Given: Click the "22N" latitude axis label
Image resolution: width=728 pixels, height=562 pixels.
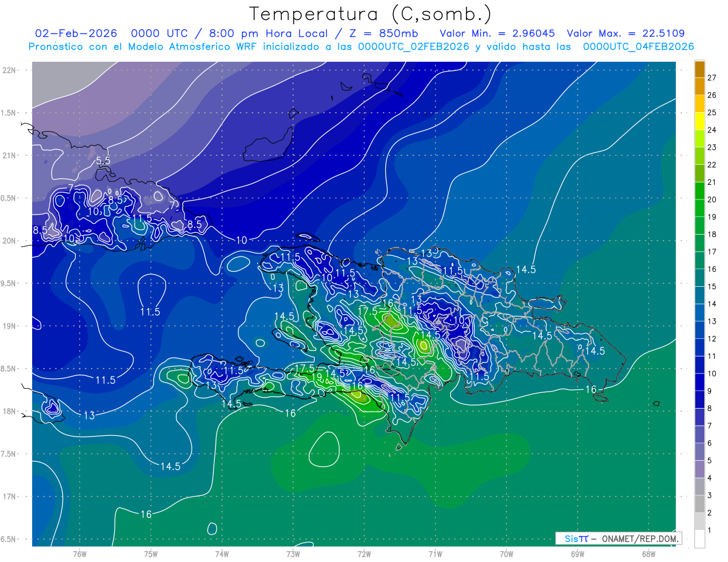Looking at the screenshot, I should [x=10, y=70].
